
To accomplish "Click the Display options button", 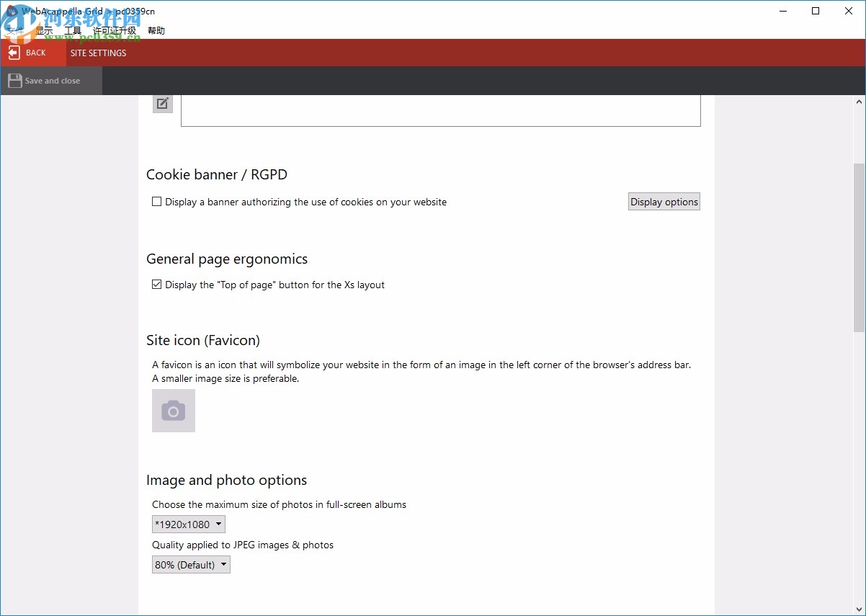I will click(664, 202).
